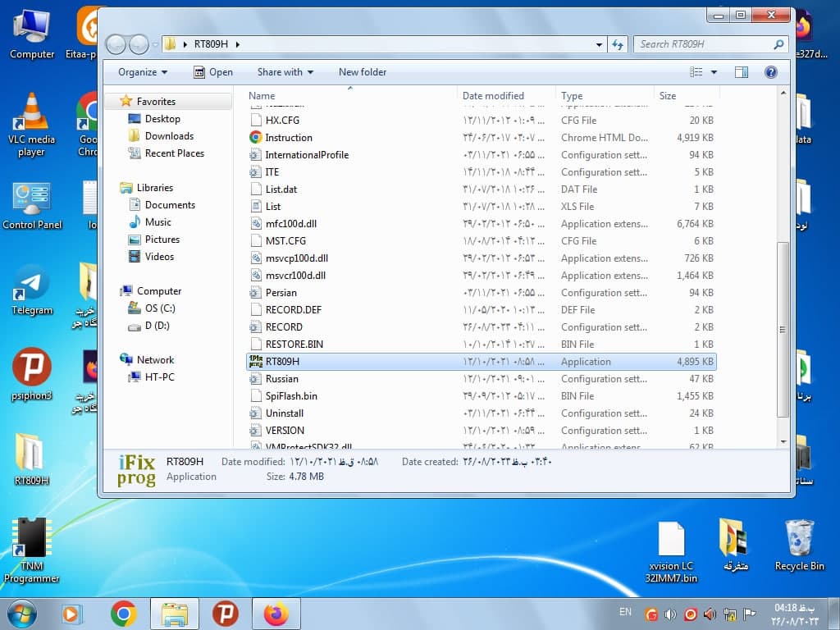840x630 pixels.
Task: Open the Music library
Action: (157, 221)
